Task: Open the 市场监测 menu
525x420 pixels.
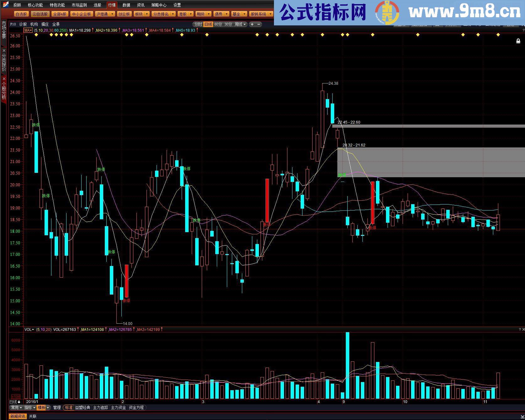Action: pos(79,5)
